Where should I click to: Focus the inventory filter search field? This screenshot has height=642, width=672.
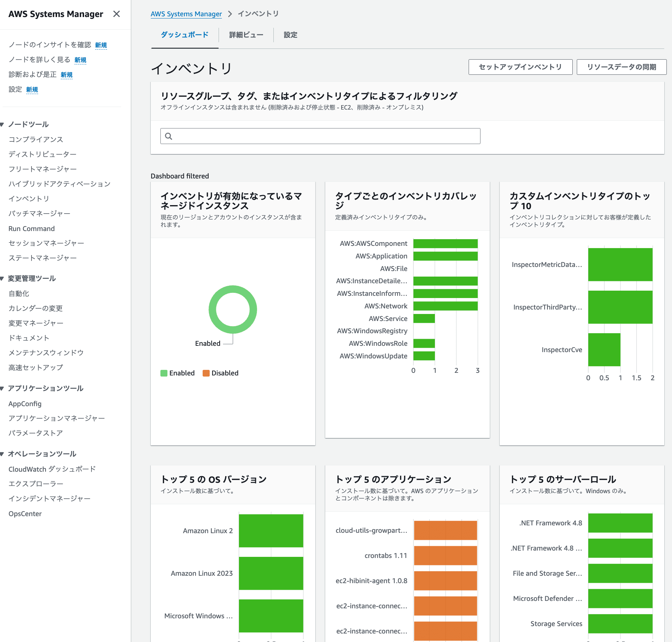320,136
